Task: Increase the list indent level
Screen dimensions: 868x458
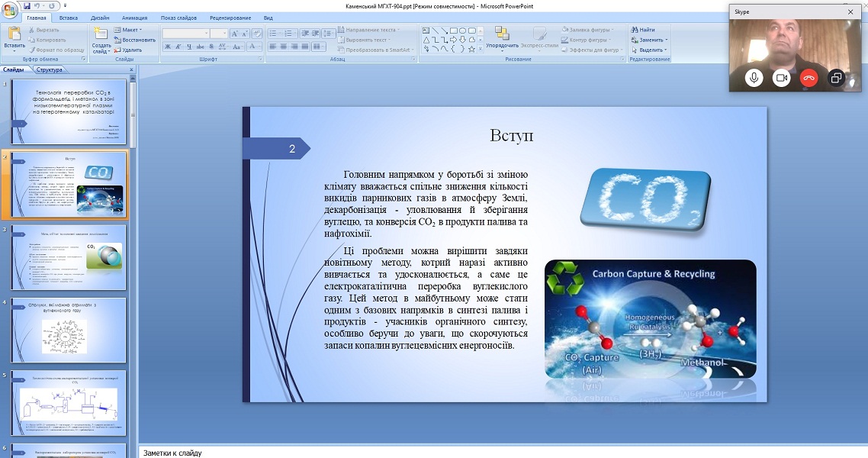Action: pyautogui.click(x=316, y=34)
